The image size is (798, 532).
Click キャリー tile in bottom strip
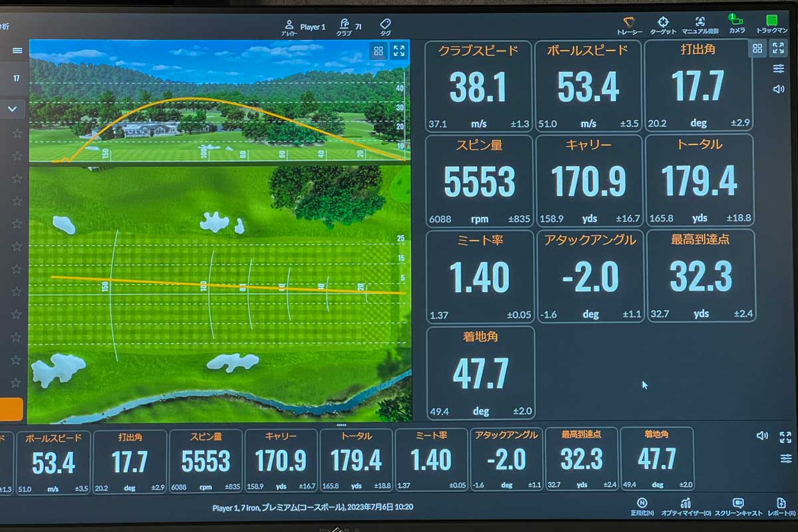point(281,462)
